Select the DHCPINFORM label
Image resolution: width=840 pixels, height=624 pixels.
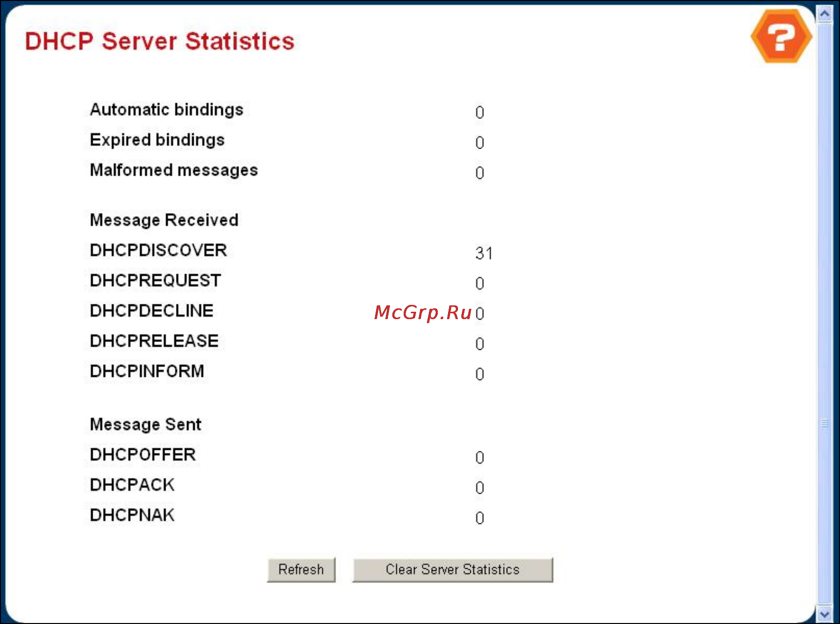[147, 371]
